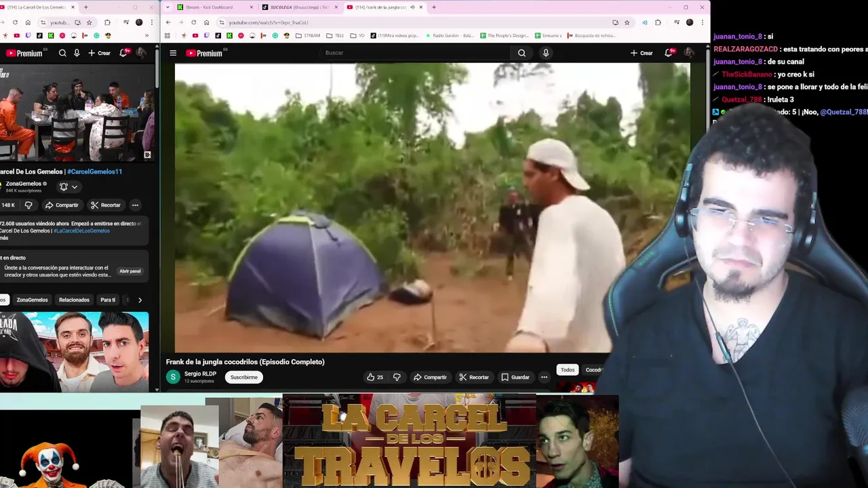Click Recortar under Frank de la jungla video
The width and height of the screenshot is (868, 488).
(x=474, y=377)
